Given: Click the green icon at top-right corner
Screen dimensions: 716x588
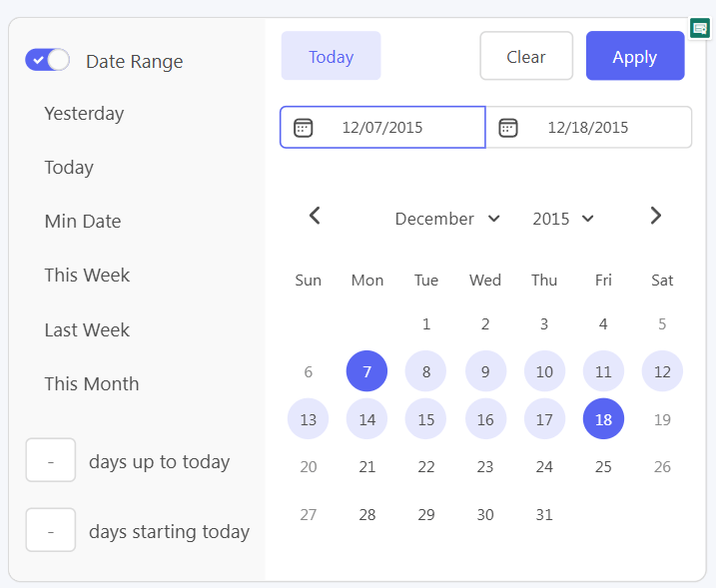Looking at the screenshot, I should coord(700,29).
